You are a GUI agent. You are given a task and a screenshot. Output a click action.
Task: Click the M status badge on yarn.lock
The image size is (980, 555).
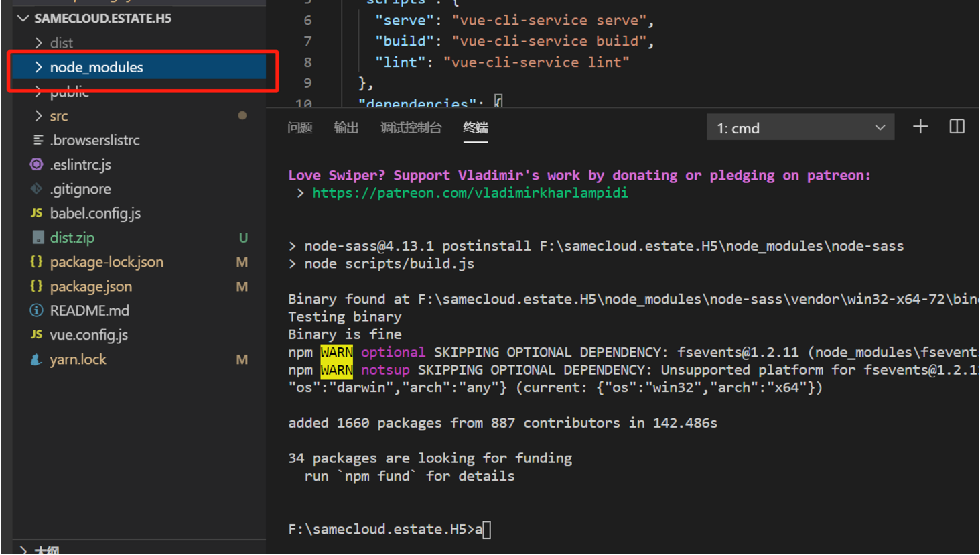click(x=242, y=359)
